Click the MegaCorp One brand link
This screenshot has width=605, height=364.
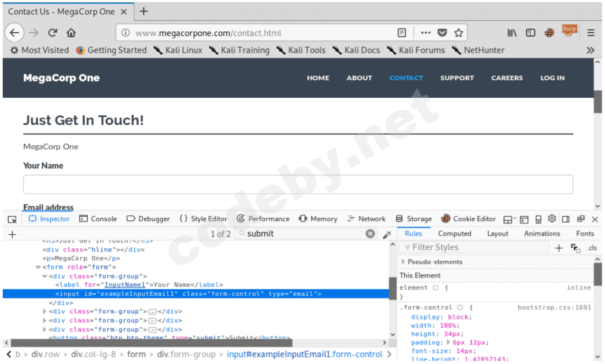point(61,78)
